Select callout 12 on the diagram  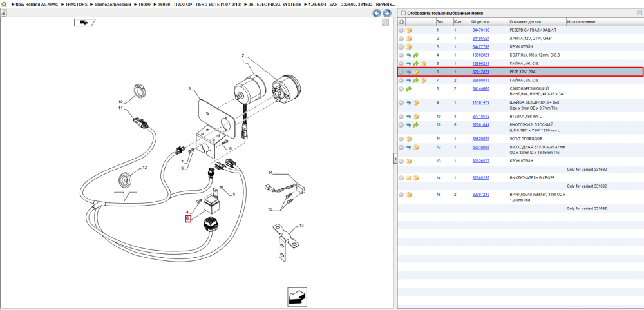click(144, 168)
